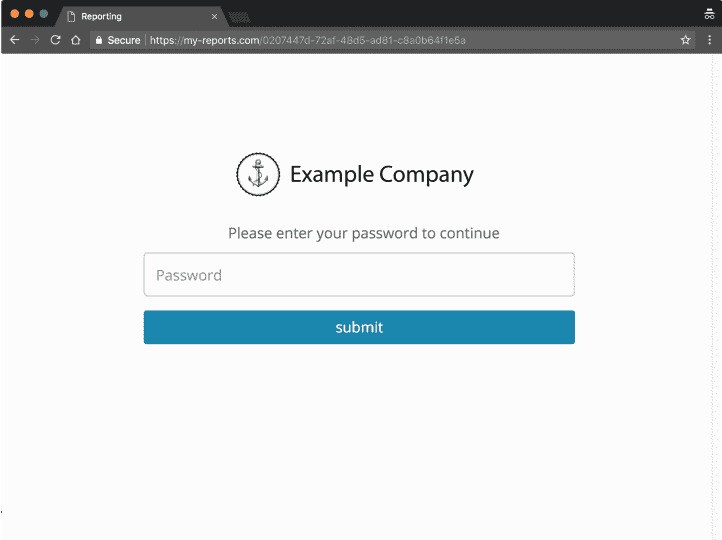The width and height of the screenshot is (722, 540).
Task: Click the forward navigation arrow
Action: pos(35,40)
